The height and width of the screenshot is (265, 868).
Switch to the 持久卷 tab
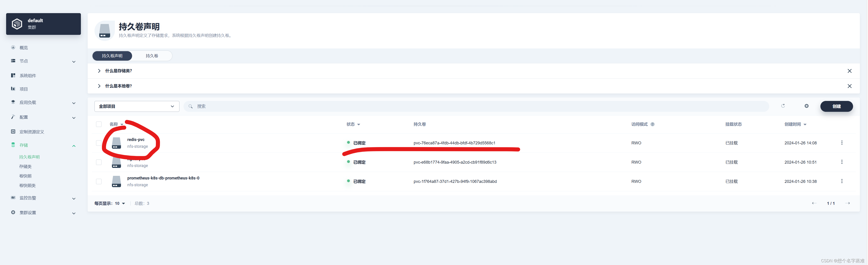[x=152, y=56]
